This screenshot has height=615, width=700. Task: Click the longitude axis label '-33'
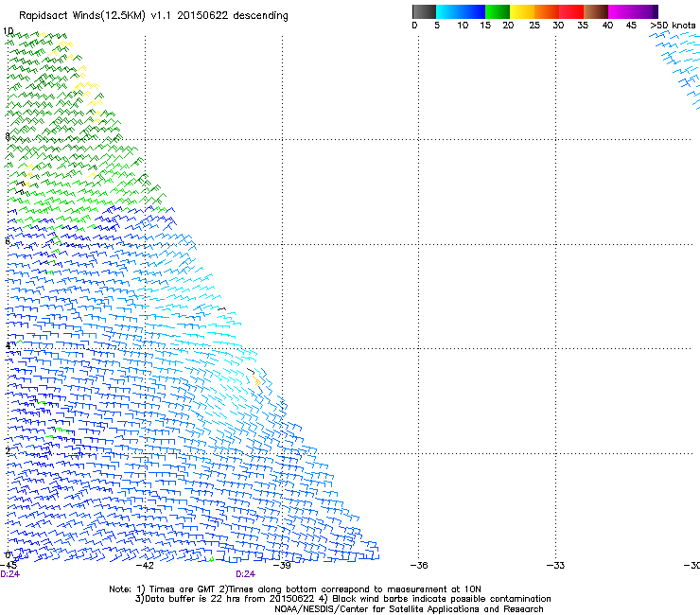pyautogui.click(x=555, y=566)
